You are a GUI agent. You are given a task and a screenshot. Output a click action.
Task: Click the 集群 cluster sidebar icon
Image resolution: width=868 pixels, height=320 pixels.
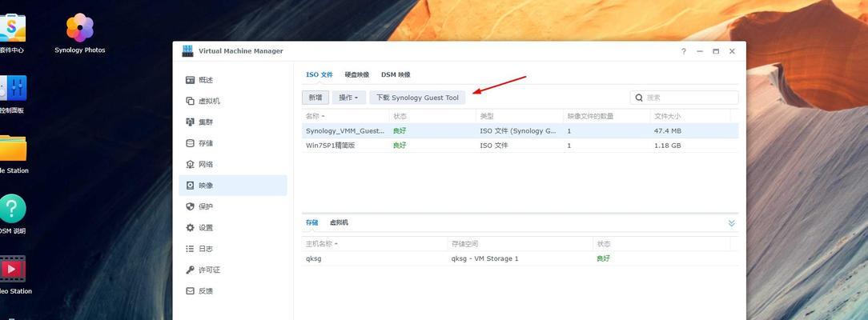click(x=190, y=122)
